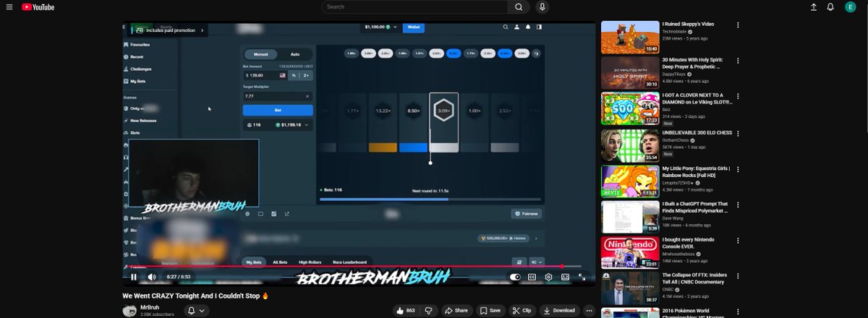868x318 pixels.
Task: Open My Little Pony Rainbow Rocks thumbnail
Action: click(x=629, y=181)
